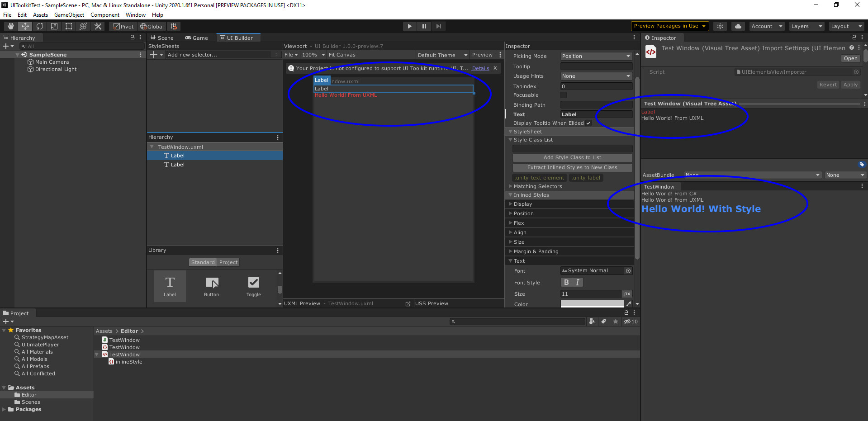Add a Toggle from the Library panel
868x421 pixels.
coord(253,286)
